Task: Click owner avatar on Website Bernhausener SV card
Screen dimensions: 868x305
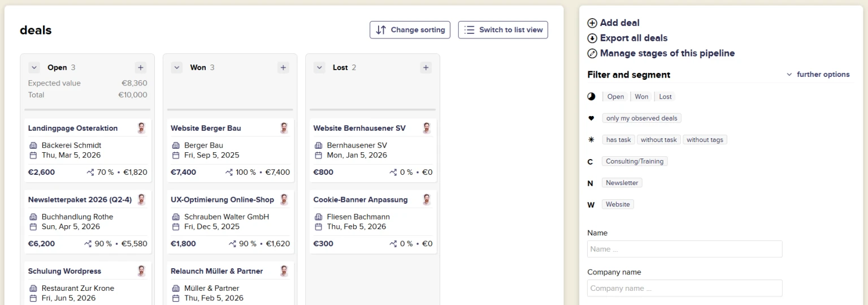Action: [x=427, y=128]
